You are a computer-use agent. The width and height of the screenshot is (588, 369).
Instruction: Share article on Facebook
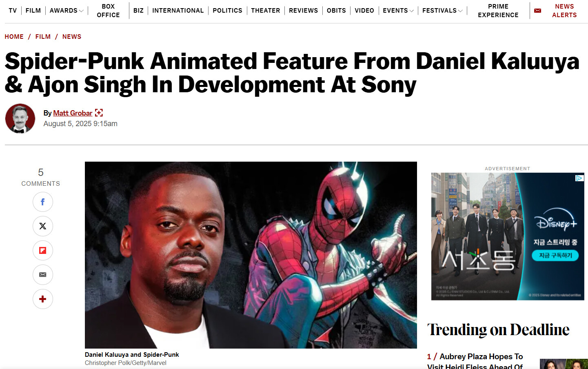tap(43, 202)
